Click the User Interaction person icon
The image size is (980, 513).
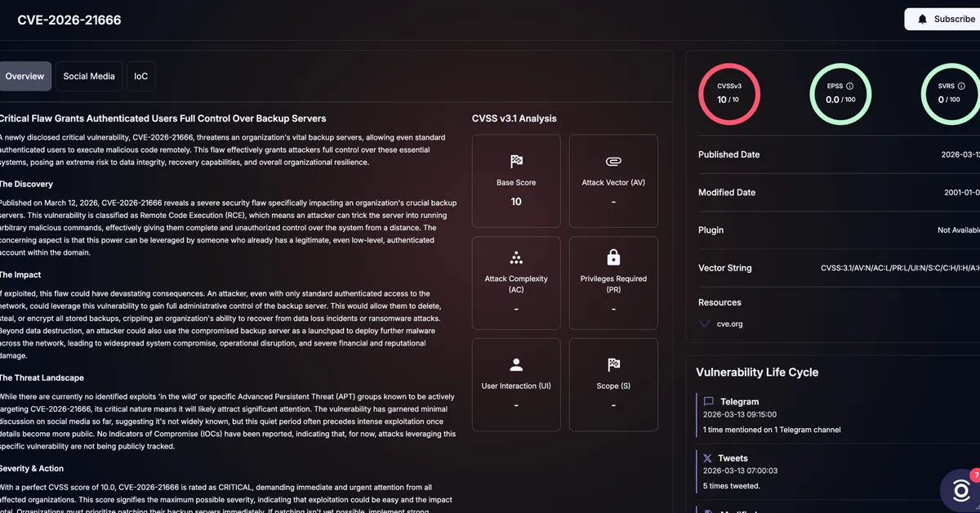pos(516,365)
